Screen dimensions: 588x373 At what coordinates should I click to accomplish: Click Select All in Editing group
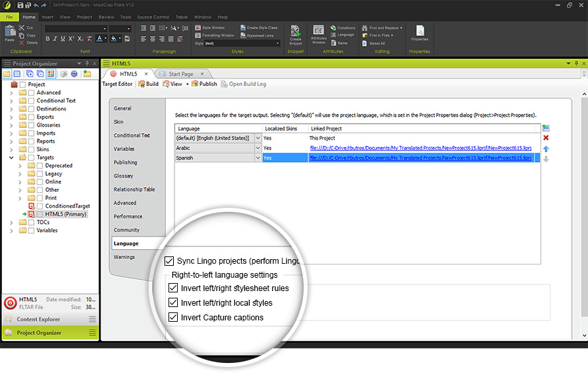[x=374, y=43]
